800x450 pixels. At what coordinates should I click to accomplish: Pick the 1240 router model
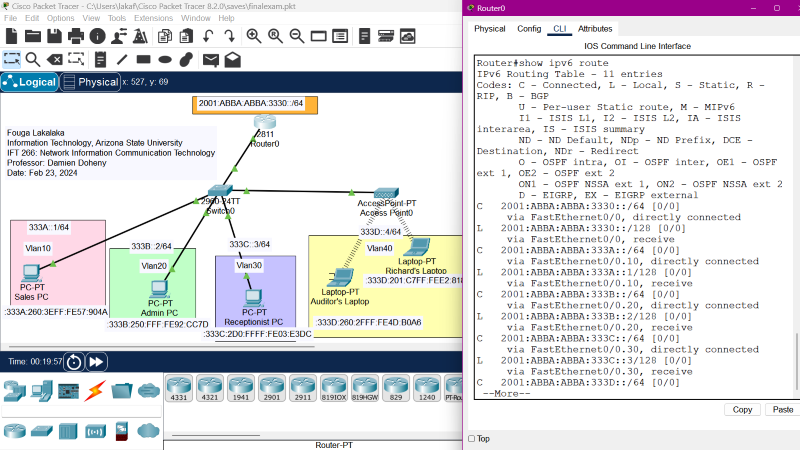click(x=427, y=388)
